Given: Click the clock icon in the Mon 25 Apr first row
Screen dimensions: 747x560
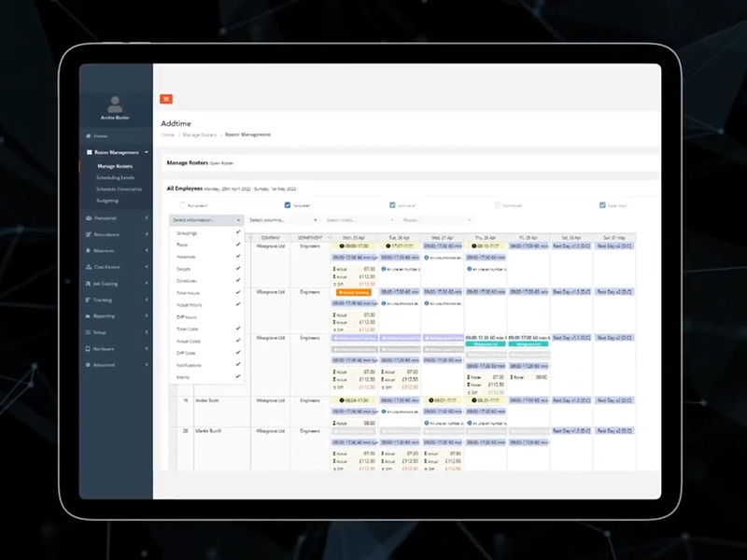Looking at the screenshot, I should coord(342,246).
